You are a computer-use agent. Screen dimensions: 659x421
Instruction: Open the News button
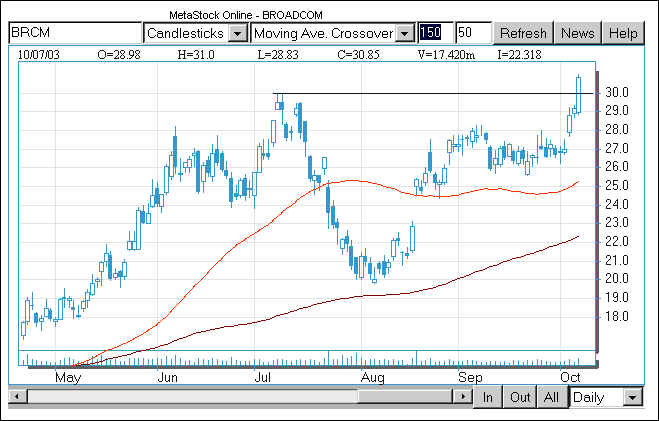(578, 33)
